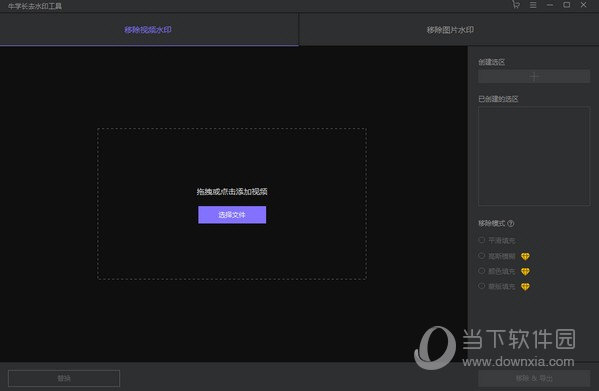Open the 移除模式 help question-mark icon
This screenshot has height=391, width=599.
511,223
